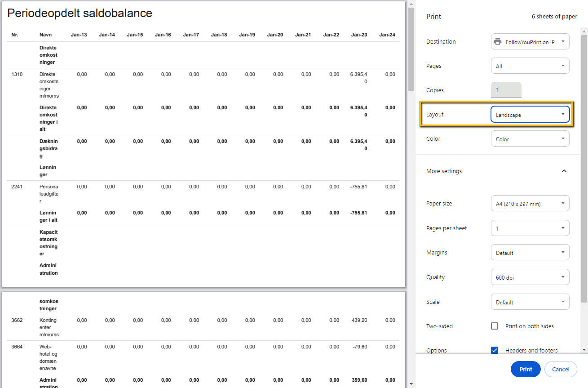The height and width of the screenshot is (388, 588).
Task: Open the Pages per sheet dropdown
Action: [530, 228]
